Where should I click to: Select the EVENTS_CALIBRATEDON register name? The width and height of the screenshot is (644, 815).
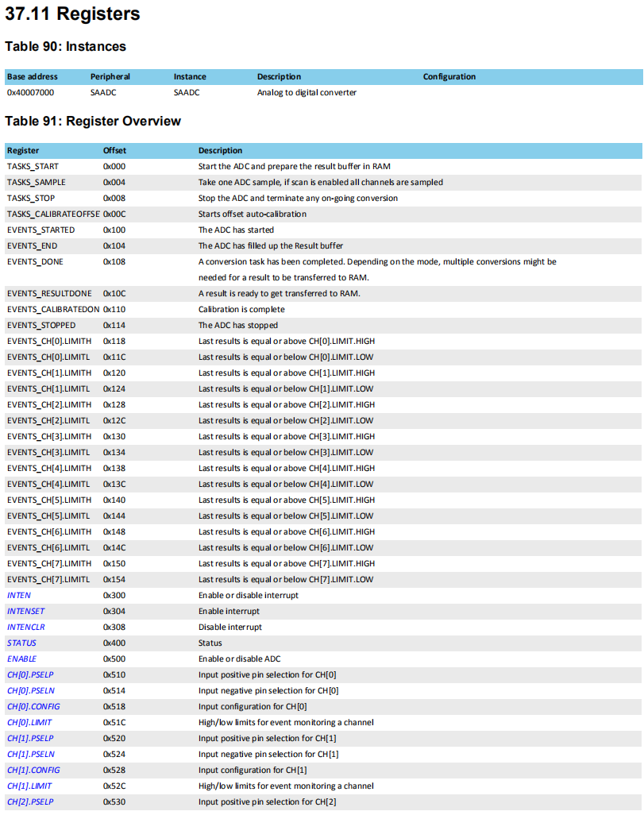coord(53,309)
